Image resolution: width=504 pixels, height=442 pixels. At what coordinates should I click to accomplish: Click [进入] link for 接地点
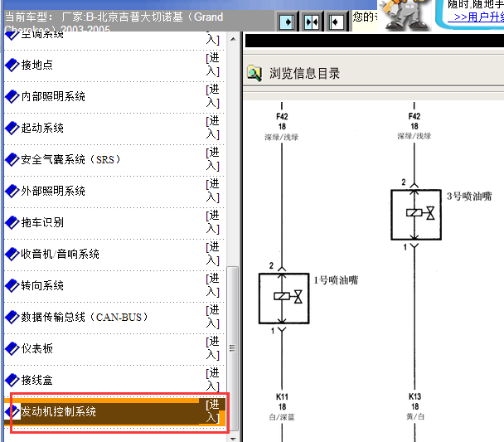coord(213,65)
